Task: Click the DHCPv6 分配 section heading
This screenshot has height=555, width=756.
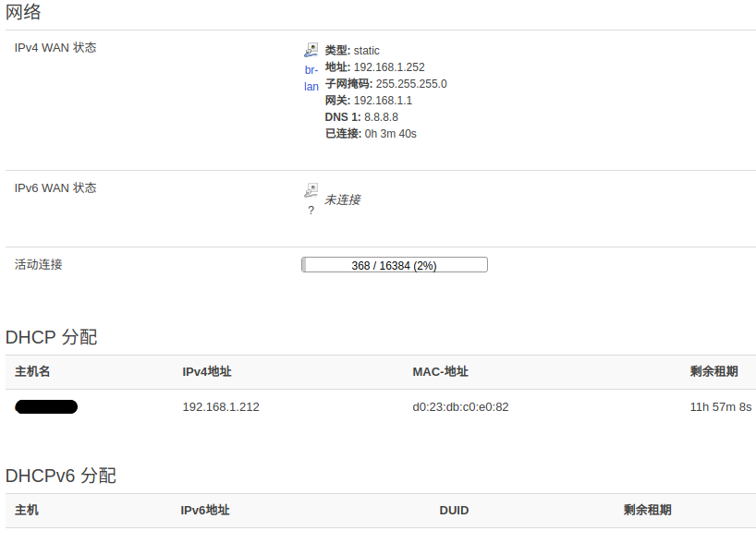Action: (61, 477)
